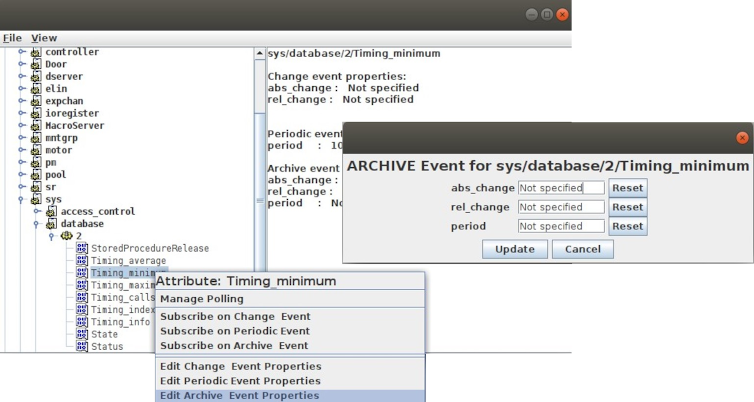Click the tree panel scroll-up arrow
Viewport: 754px width, 402px height.
(260, 53)
